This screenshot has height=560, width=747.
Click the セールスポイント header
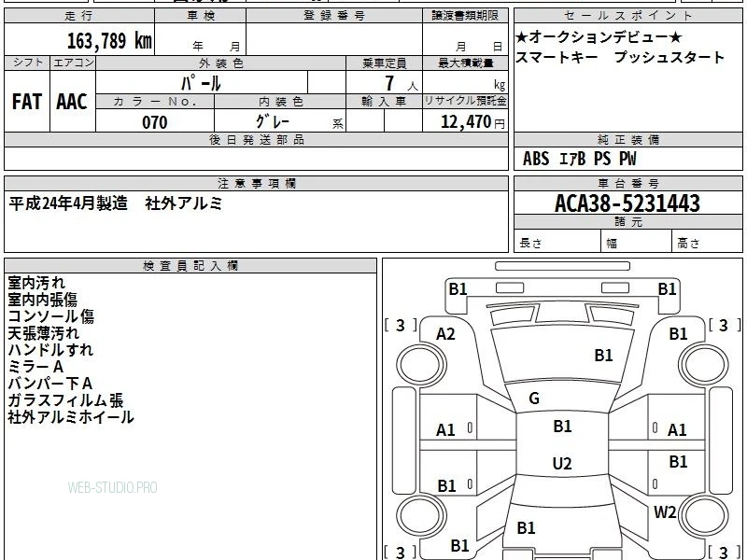click(627, 16)
